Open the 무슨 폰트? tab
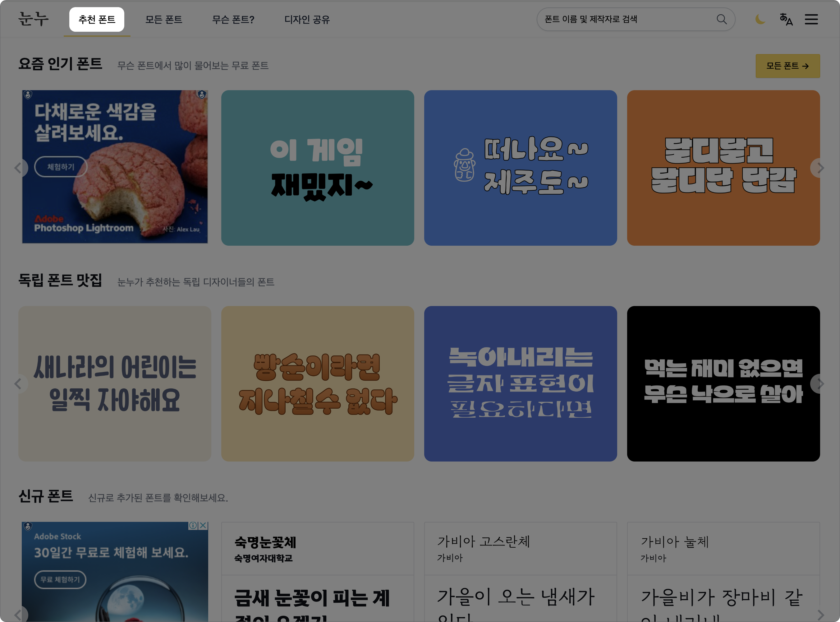The image size is (840, 622). pyautogui.click(x=233, y=19)
